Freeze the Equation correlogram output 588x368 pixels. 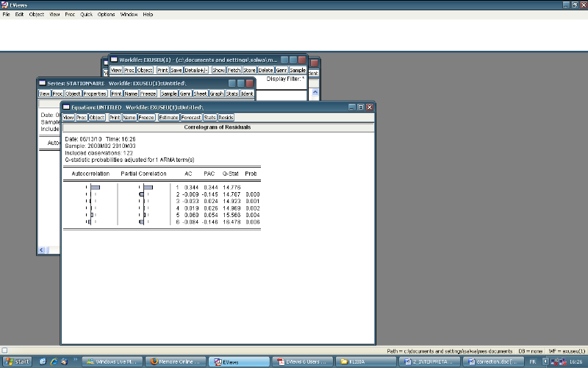coord(146,117)
